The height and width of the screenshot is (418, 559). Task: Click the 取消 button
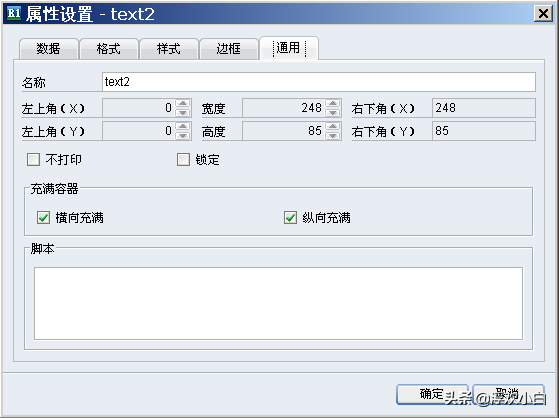pyautogui.click(x=508, y=394)
